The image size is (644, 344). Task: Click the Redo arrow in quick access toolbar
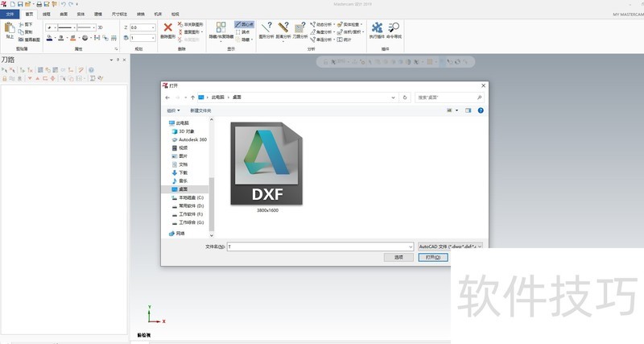click(71, 4)
